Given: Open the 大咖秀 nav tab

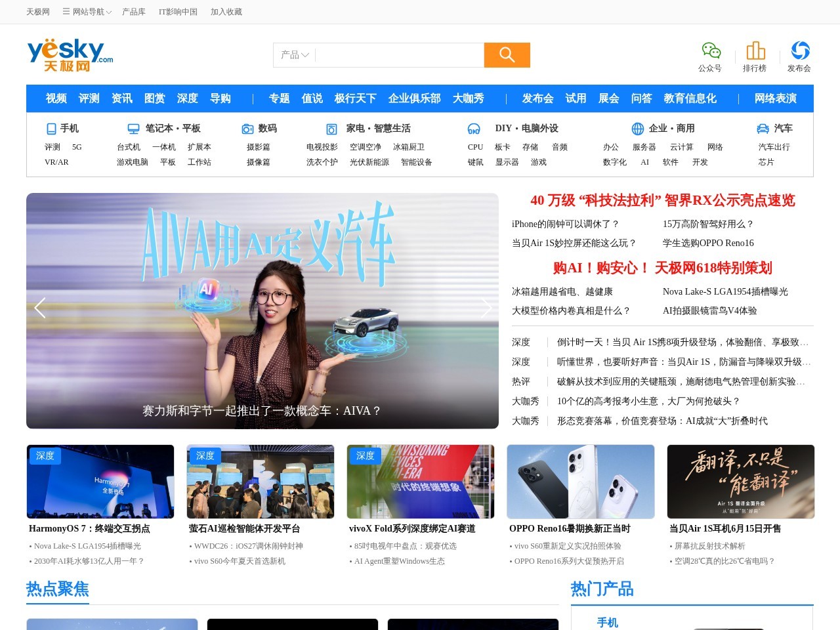Looking at the screenshot, I should tap(469, 98).
